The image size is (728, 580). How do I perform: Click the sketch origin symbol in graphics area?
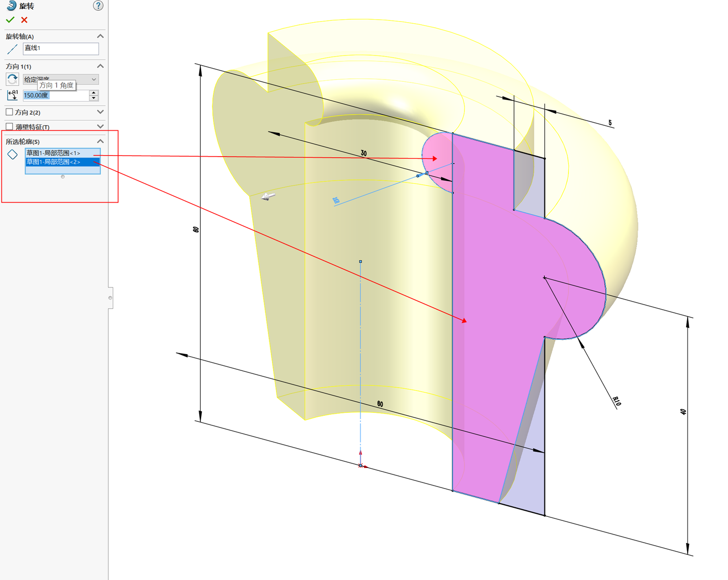coord(360,464)
